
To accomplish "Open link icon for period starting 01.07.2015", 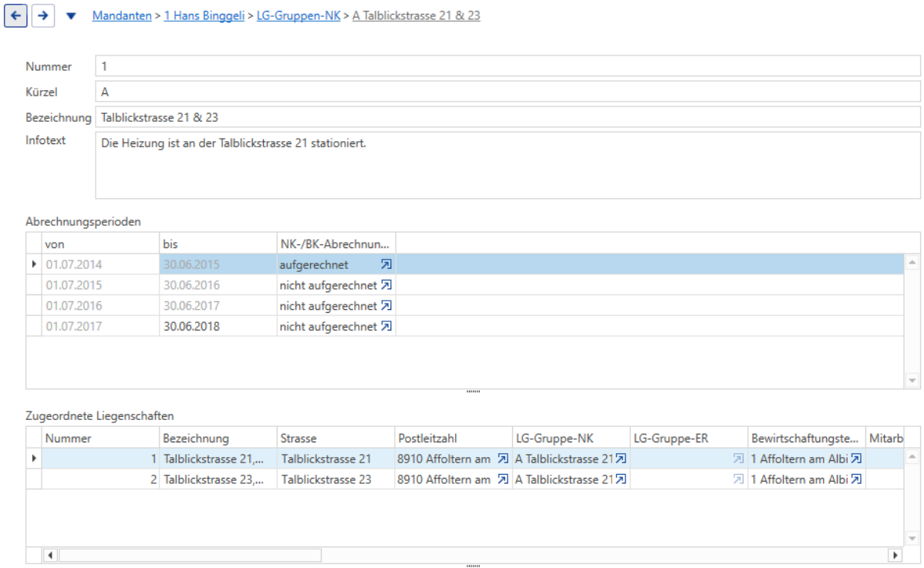I will 386,285.
